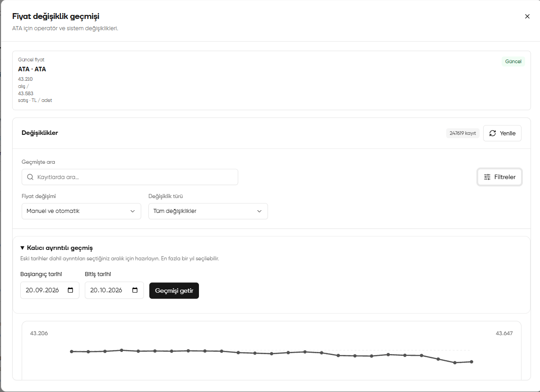
Task: Click the end date field 20.10.2026
Action: (114, 290)
